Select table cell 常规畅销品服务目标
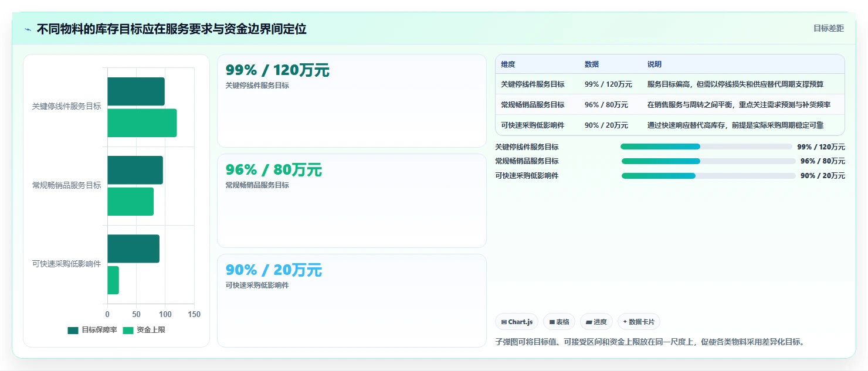The height and width of the screenshot is (371, 868). [x=533, y=105]
